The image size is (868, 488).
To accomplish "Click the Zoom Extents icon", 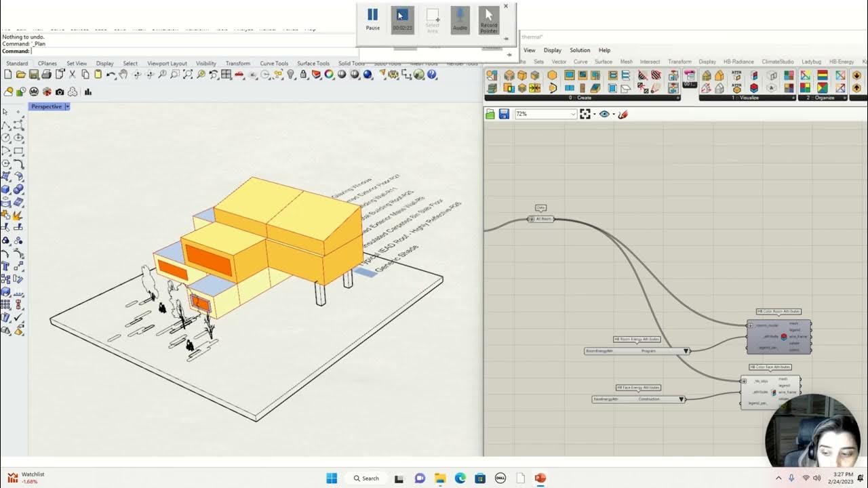I will point(188,74).
